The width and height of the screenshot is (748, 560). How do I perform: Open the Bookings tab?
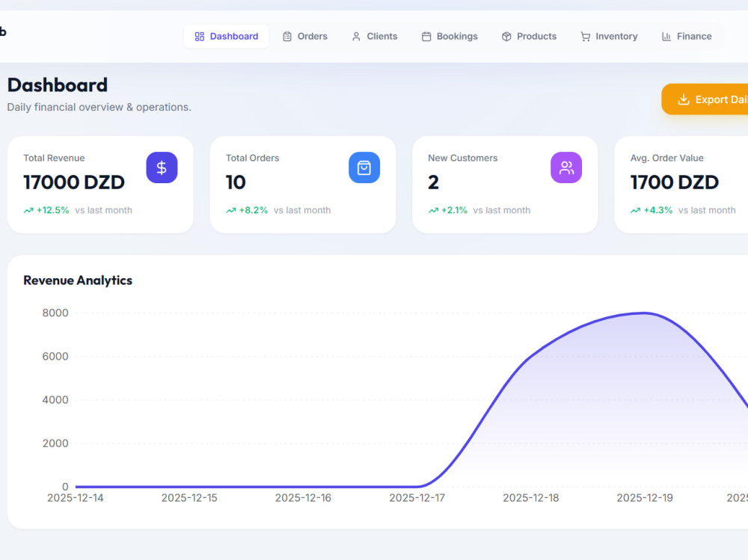[450, 36]
